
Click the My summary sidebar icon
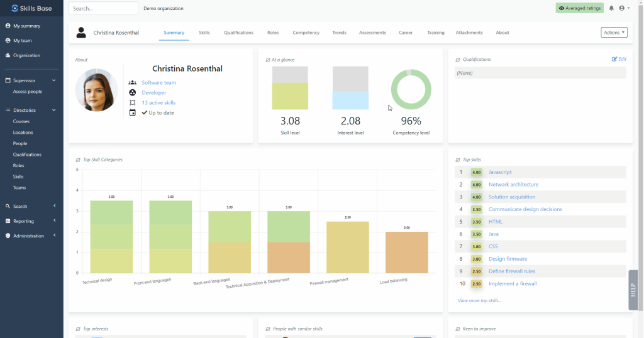coord(8,26)
